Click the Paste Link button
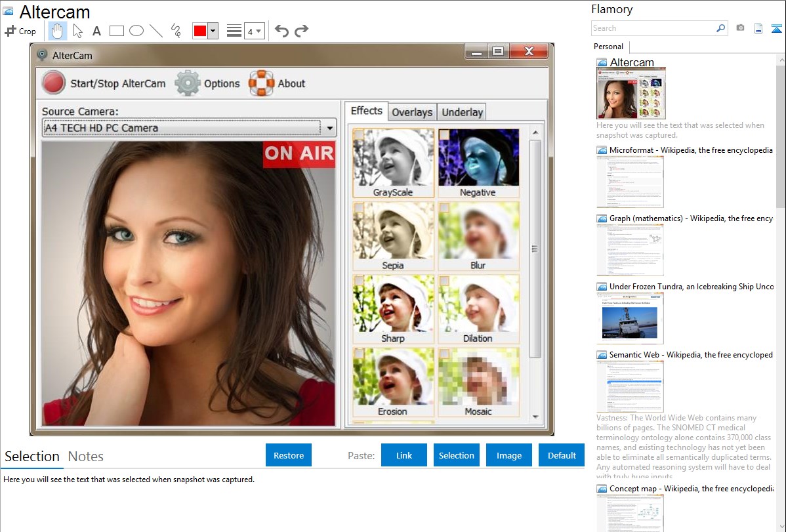The height and width of the screenshot is (532, 786). (x=404, y=455)
